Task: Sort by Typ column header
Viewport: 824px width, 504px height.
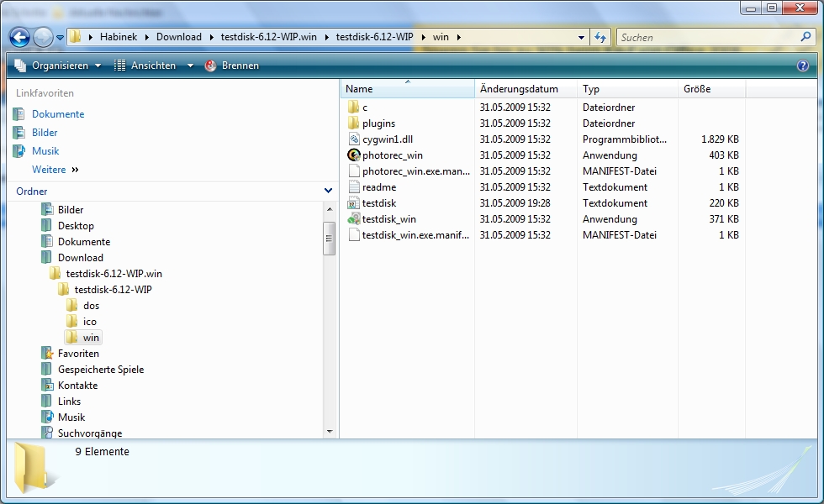Action: point(627,89)
